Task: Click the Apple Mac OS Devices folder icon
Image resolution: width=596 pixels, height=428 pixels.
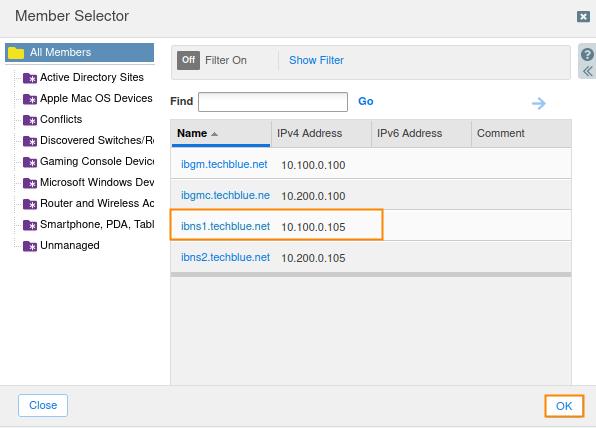Action: [x=30, y=99]
